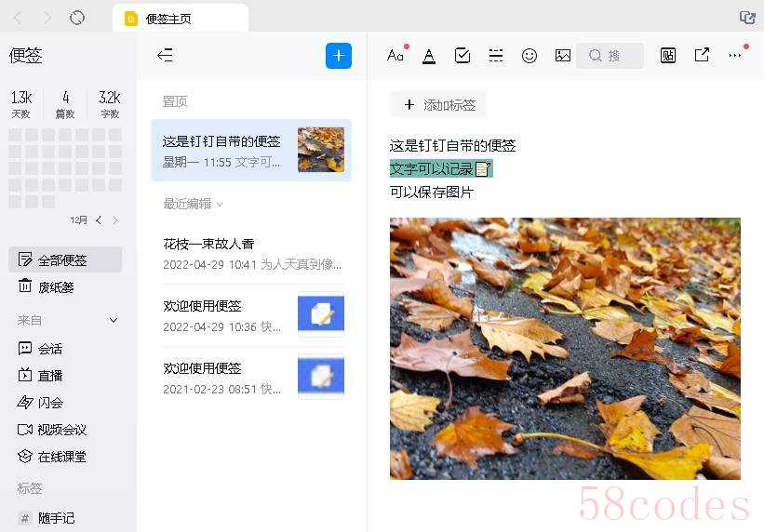The height and width of the screenshot is (532, 764).
Task: Select 会话 source in sidebar
Action: pyautogui.click(x=65, y=349)
